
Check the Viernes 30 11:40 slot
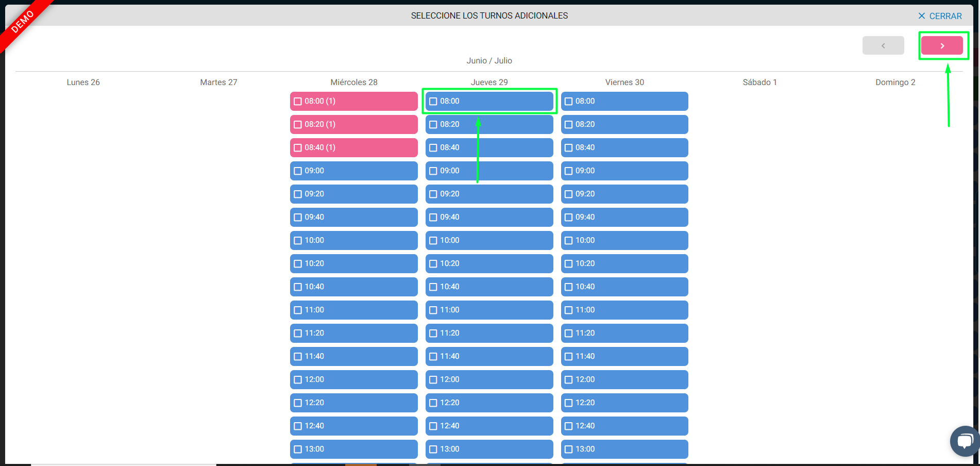click(624, 356)
